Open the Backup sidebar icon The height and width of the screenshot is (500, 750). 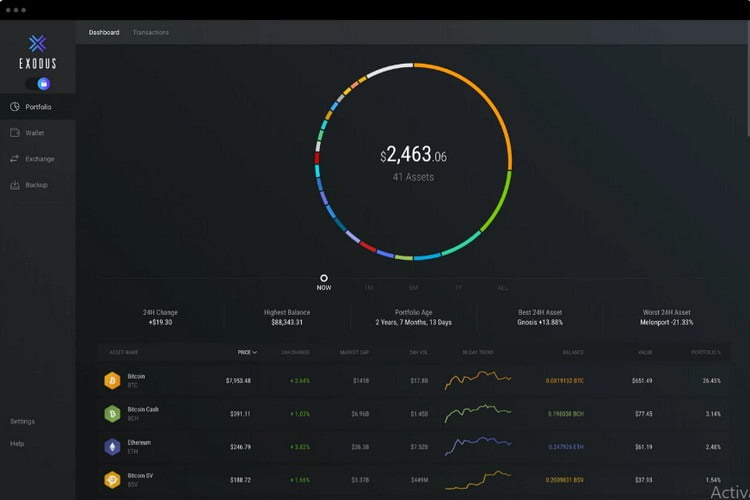(15, 185)
